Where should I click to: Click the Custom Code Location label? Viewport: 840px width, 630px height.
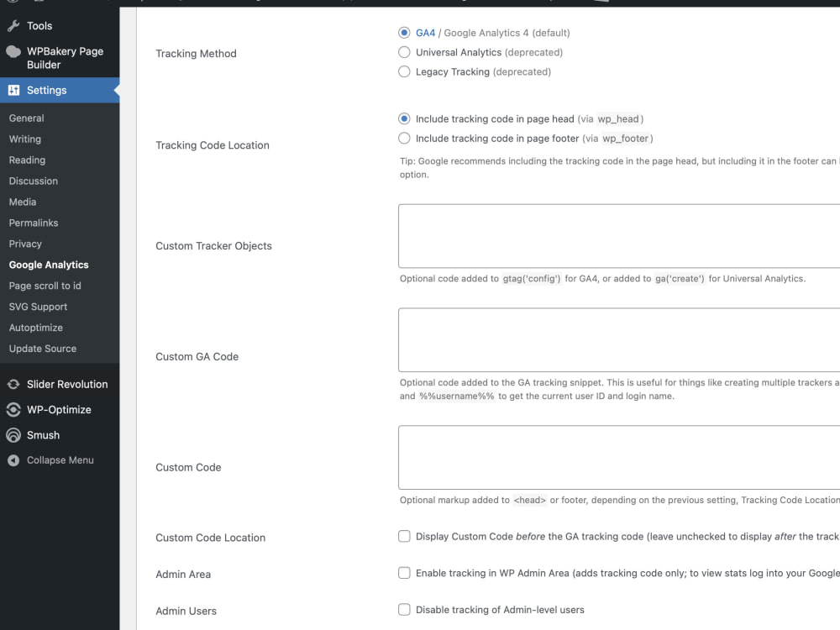coord(211,538)
